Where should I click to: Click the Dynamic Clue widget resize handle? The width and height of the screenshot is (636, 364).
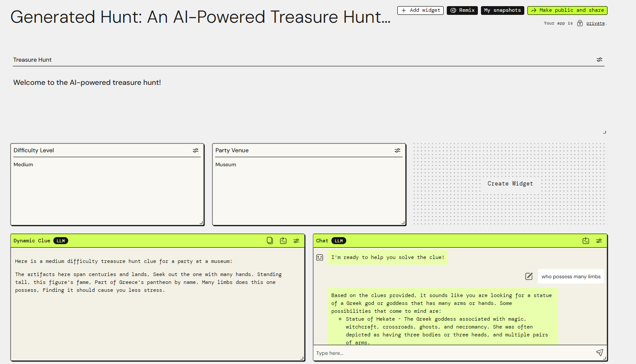point(302,358)
